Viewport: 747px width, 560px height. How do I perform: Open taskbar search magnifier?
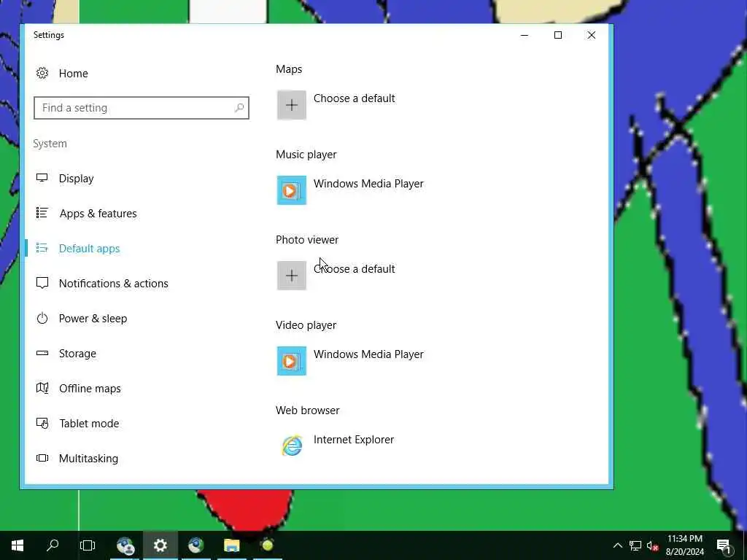tap(53, 545)
